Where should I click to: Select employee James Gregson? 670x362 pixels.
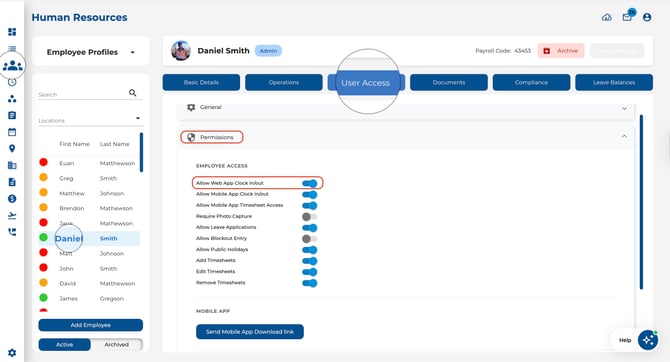tap(89, 298)
